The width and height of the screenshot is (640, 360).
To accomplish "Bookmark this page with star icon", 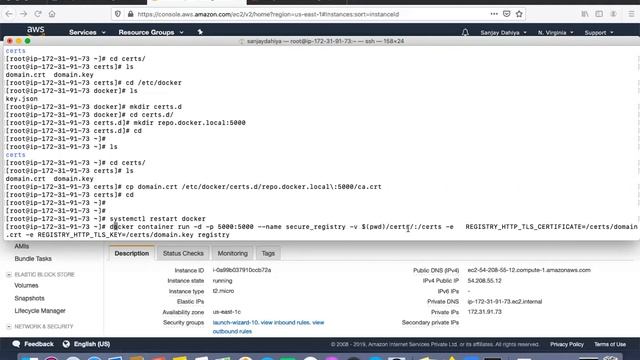I will 519,14.
